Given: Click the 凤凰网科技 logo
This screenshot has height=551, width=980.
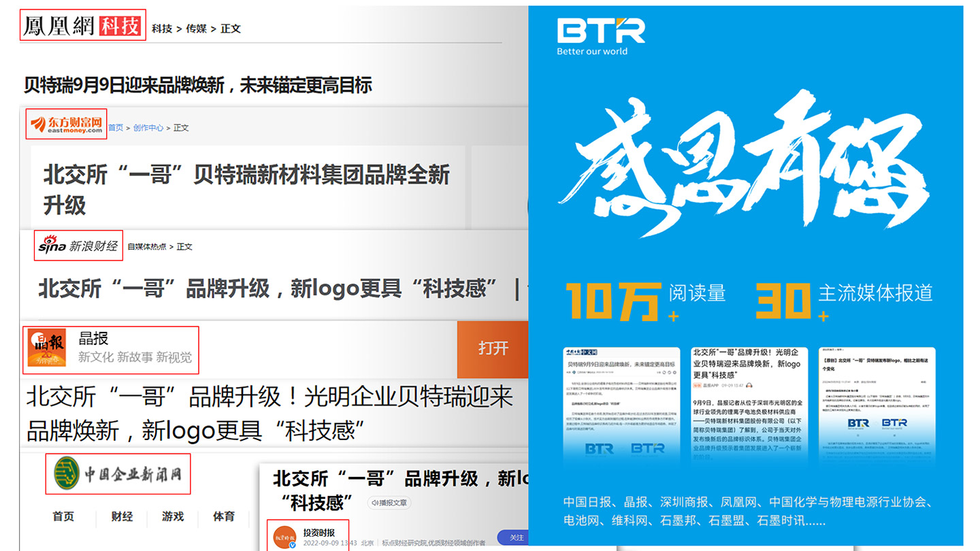Looking at the screenshot, I should 82,26.
